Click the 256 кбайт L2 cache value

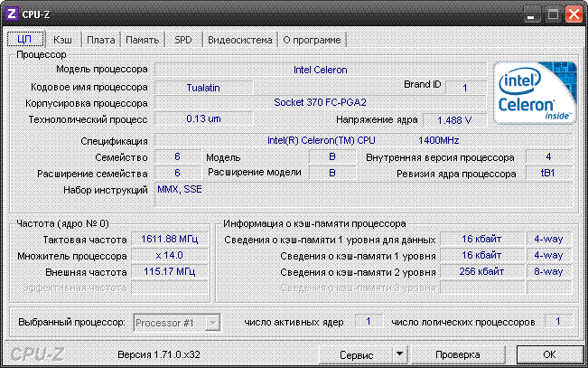[482, 271]
